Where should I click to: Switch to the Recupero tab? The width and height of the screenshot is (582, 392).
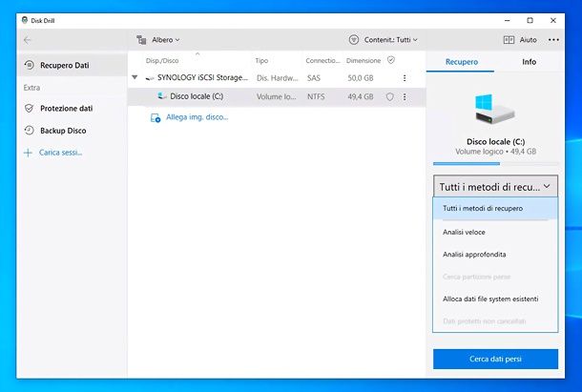click(462, 62)
